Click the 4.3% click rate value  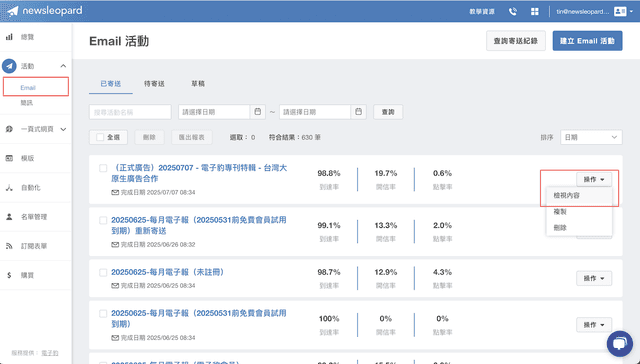point(442,272)
